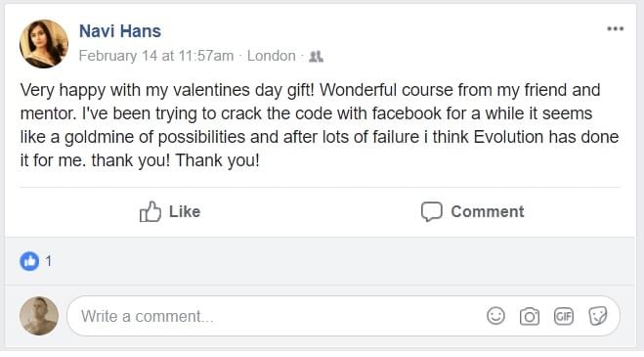Click the Comment text label
The image size is (644, 357).
pos(488,211)
